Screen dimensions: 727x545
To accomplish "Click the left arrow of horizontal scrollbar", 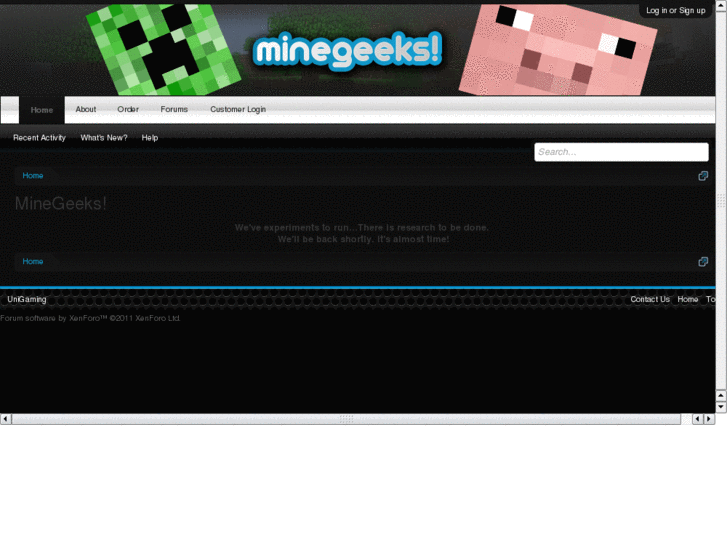I will coord(5,419).
